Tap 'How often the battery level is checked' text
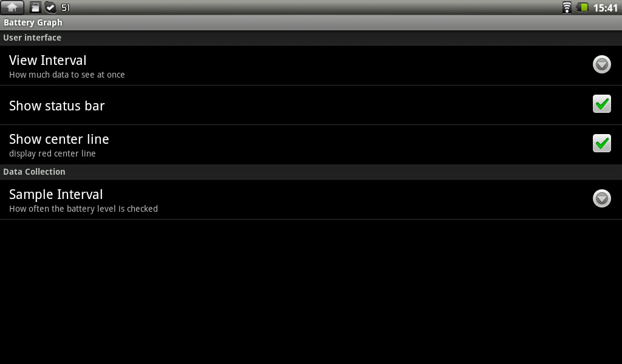Screen dimensions: 622x364 click(83, 209)
